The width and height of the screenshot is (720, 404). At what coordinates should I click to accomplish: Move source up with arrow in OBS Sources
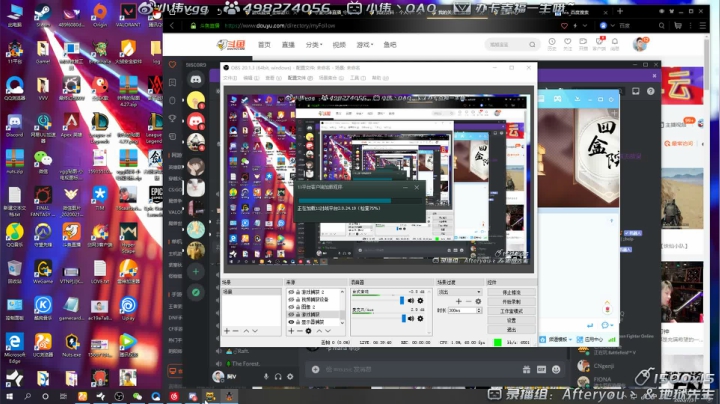[x=319, y=331]
